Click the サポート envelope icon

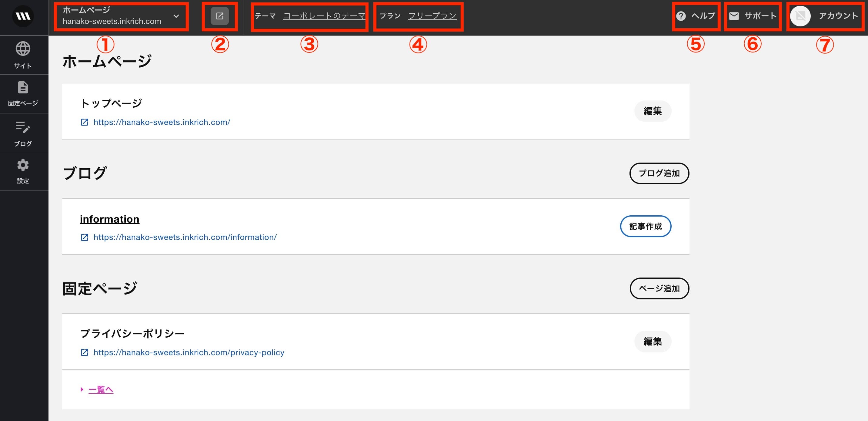pos(734,16)
